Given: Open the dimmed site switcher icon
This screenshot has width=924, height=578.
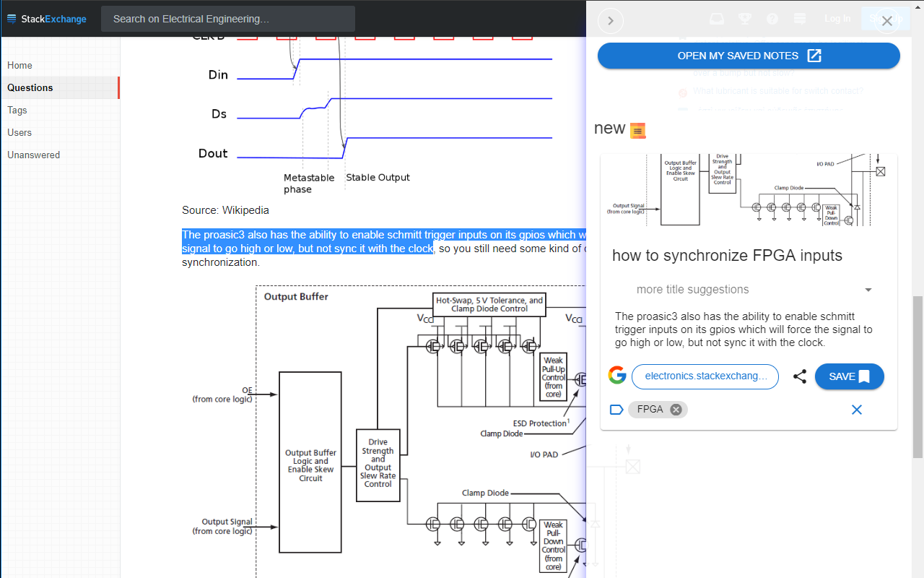Looking at the screenshot, I should point(800,19).
